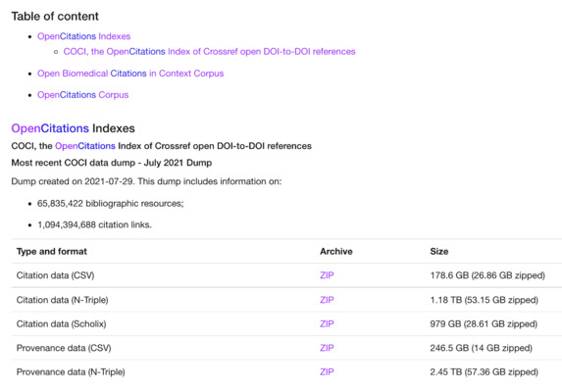Screen dimensions: 562x392
Task: Click the 2.45 TB size cell
Action: [x=484, y=372]
